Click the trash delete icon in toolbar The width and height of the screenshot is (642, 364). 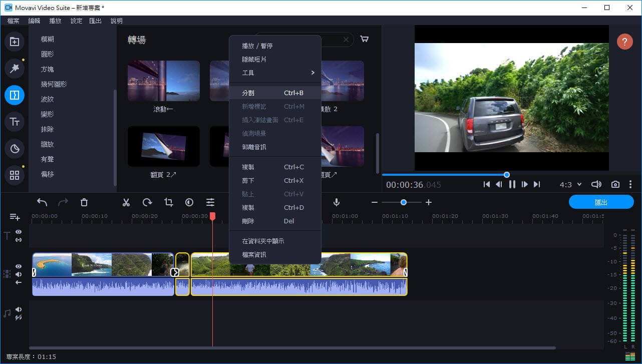84,202
